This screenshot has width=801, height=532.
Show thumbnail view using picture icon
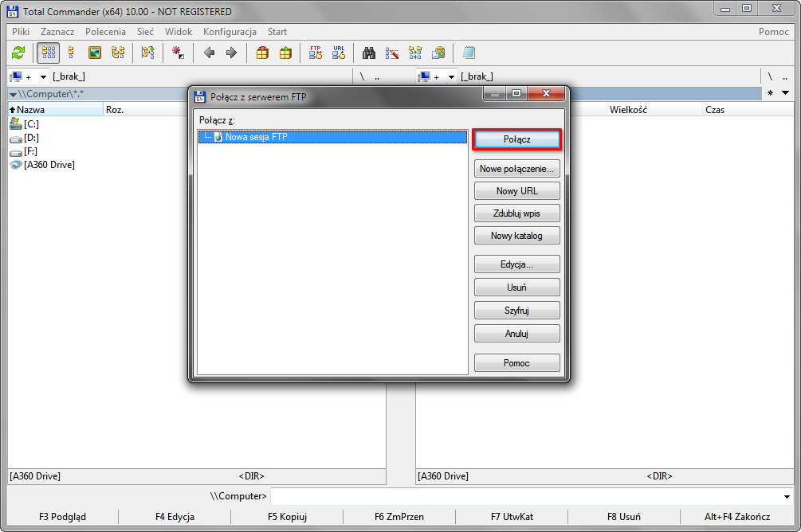95,53
